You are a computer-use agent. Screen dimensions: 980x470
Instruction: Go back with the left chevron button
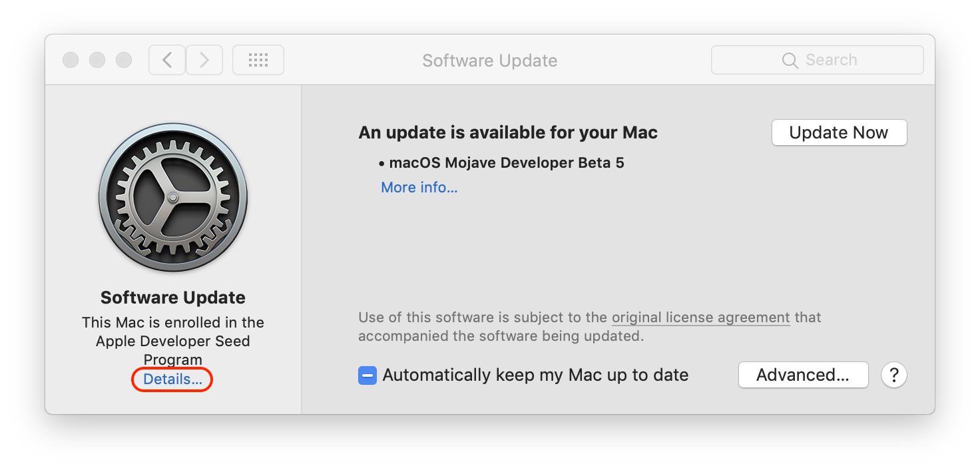[x=167, y=60]
